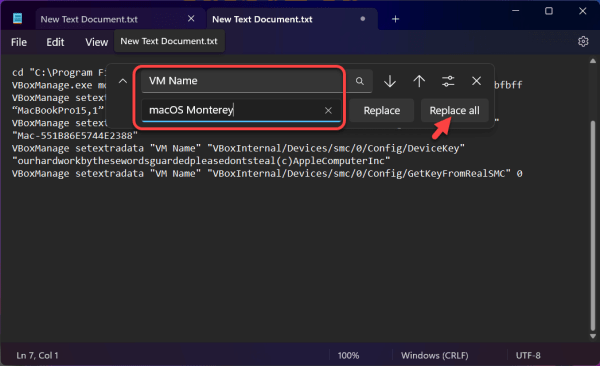Open the File menu
The width and height of the screenshot is (600, 366).
(x=19, y=42)
